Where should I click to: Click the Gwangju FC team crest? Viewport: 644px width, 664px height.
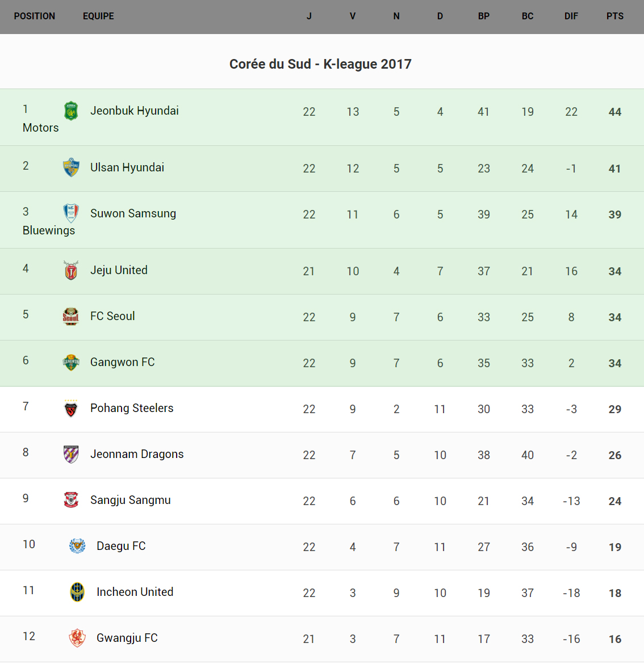pyautogui.click(x=77, y=638)
